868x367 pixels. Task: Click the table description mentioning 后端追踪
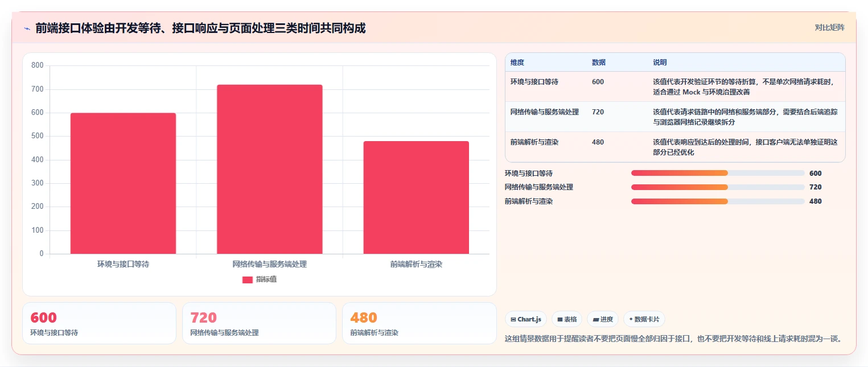pyautogui.click(x=745, y=117)
